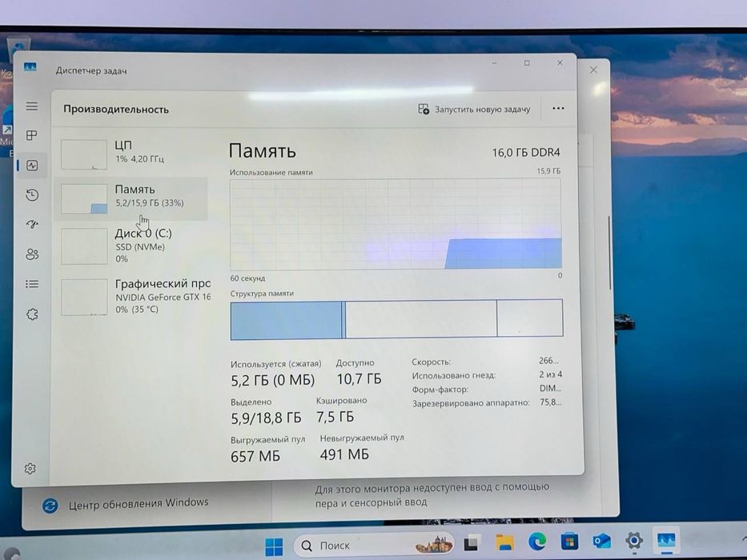
Task: Select the Память performance item
Action: click(131, 198)
